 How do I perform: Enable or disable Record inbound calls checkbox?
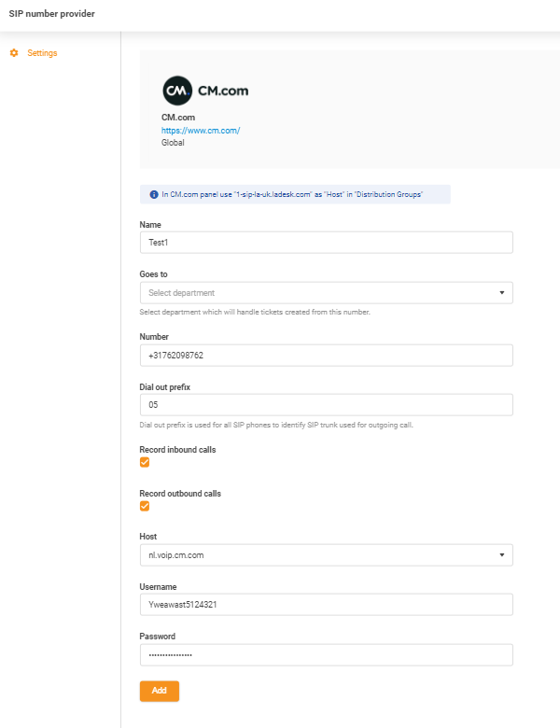(145, 462)
